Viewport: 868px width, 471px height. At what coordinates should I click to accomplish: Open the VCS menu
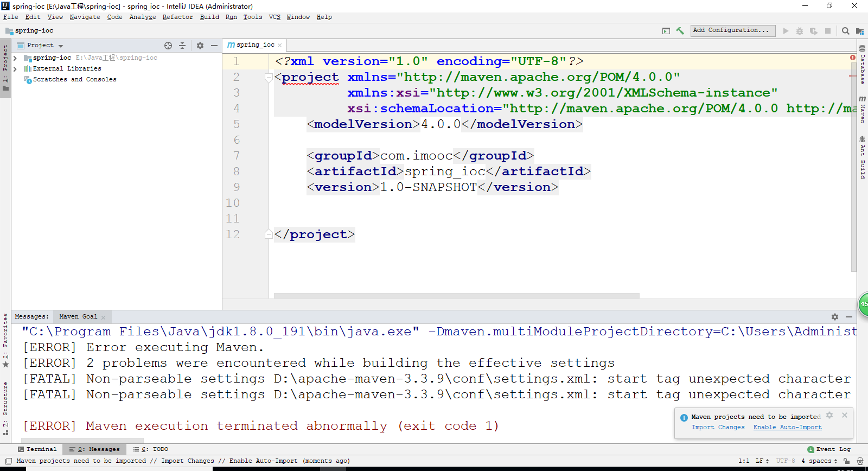click(x=275, y=17)
